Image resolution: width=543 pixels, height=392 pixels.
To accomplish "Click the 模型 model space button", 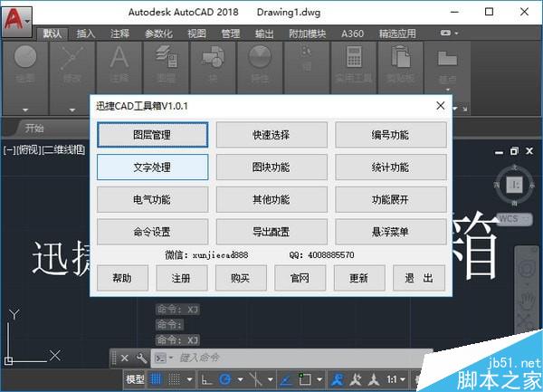I will pos(135,379).
